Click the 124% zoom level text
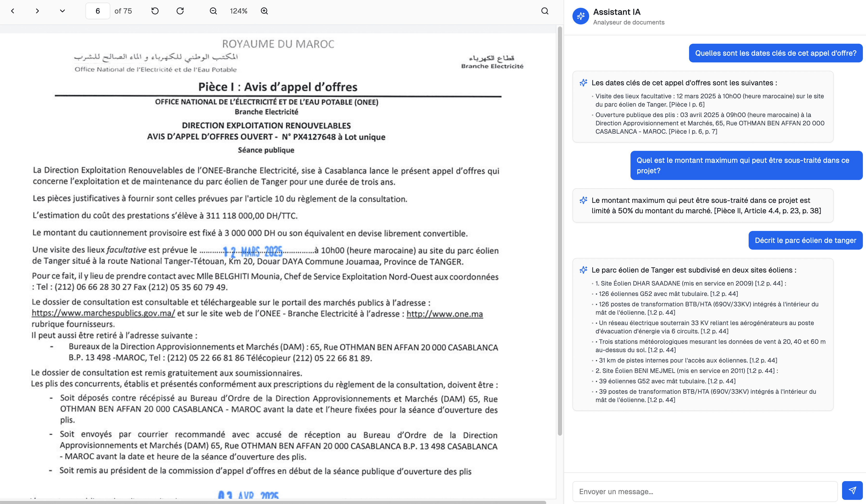 239,11
